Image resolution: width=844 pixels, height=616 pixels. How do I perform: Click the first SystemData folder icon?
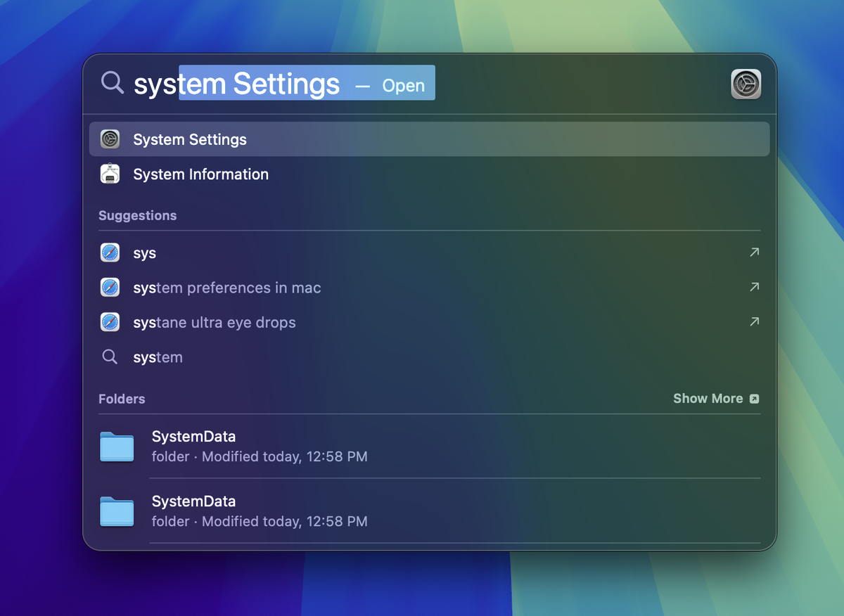117,447
